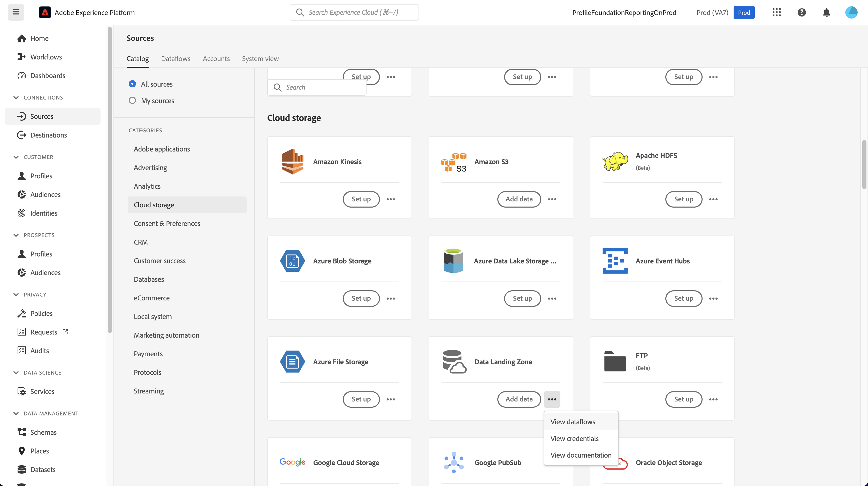The image size is (868, 486).
Task: Select the Adobe applications category
Action: tap(187, 149)
